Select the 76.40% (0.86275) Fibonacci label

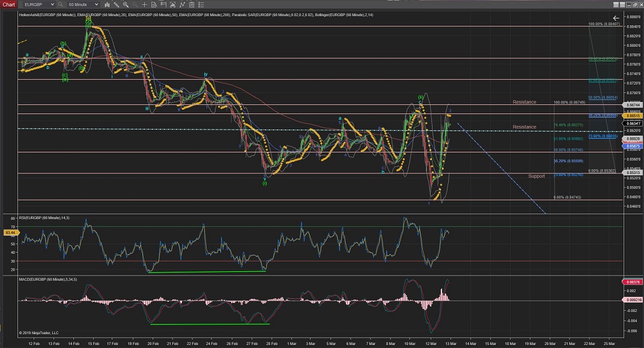point(568,125)
